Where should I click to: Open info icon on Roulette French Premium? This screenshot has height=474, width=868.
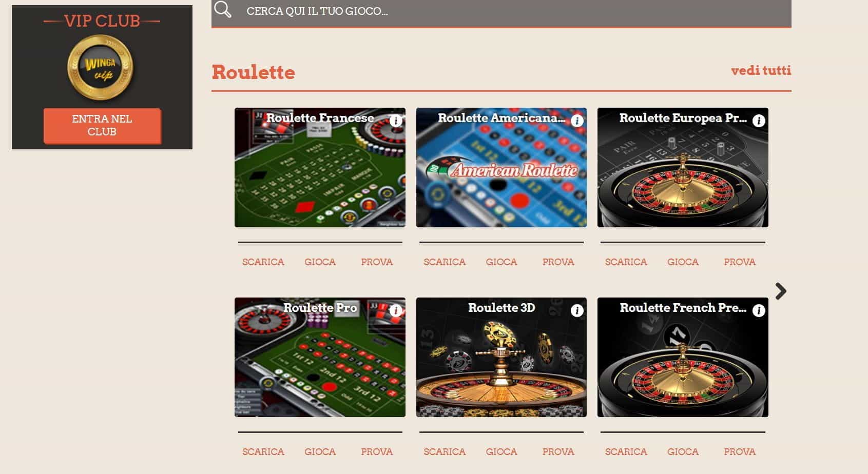coord(759,310)
